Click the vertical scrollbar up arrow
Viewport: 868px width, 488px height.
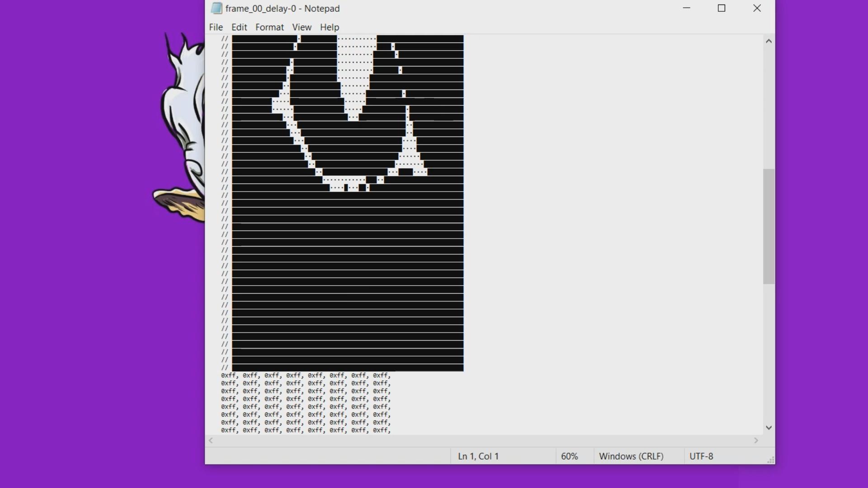pyautogui.click(x=769, y=41)
